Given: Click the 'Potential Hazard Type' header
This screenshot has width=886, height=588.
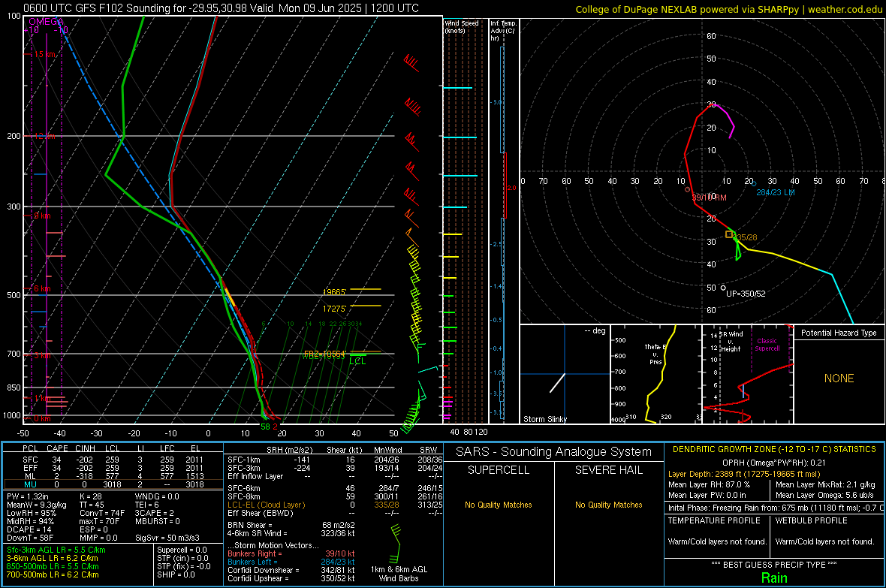Looking at the screenshot, I should (x=839, y=333).
